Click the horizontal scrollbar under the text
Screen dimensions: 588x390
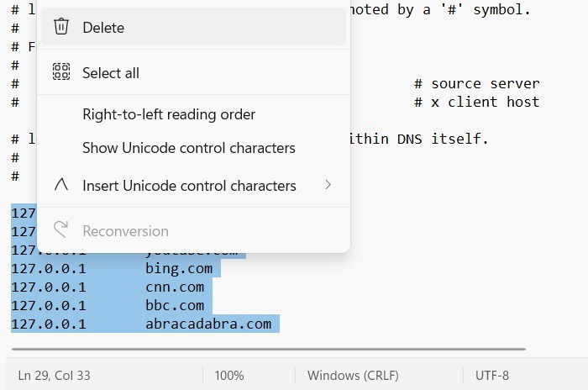click(x=269, y=349)
